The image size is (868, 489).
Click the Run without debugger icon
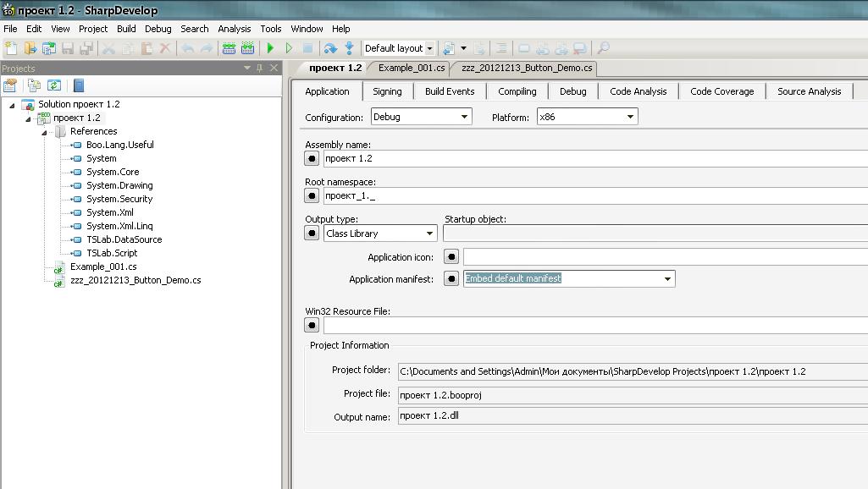[290, 49]
